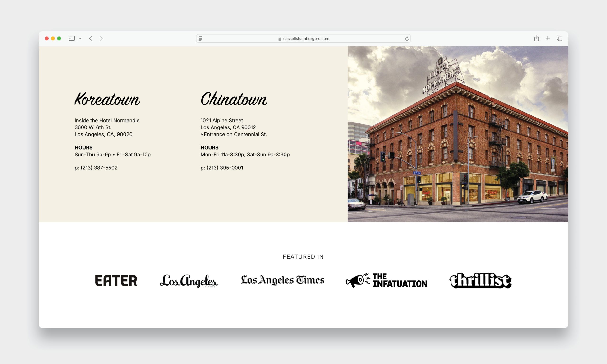The height and width of the screenshot is (364, 607).
Task: Click the 3600 W. 6th St. address line
Action: tap(93, 127)
